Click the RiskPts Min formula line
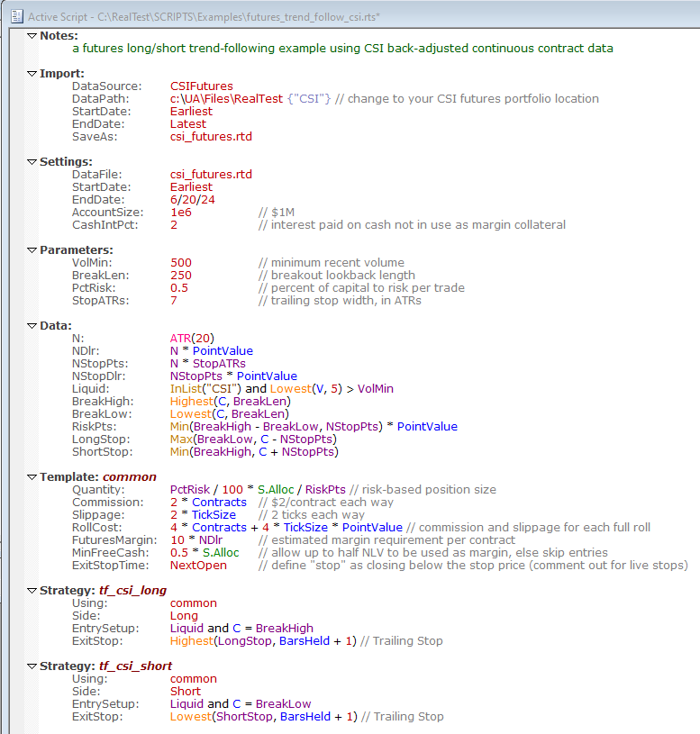The width and height of the screenshot is (700, 734). 314,427
